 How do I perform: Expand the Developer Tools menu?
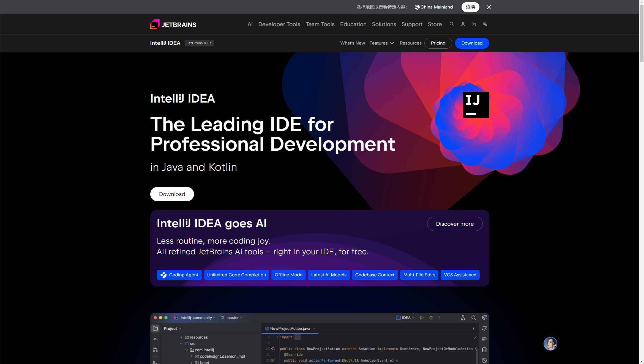pos(279,24)
